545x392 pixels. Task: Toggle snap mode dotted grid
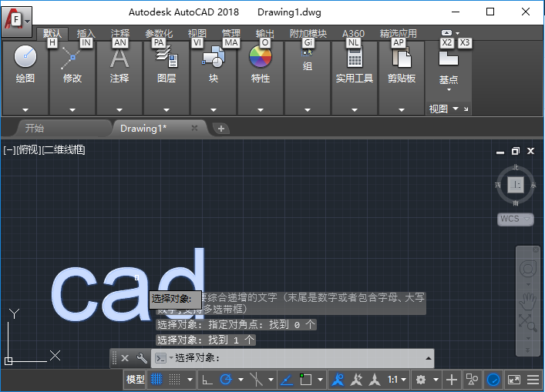(x=174, y=380)
